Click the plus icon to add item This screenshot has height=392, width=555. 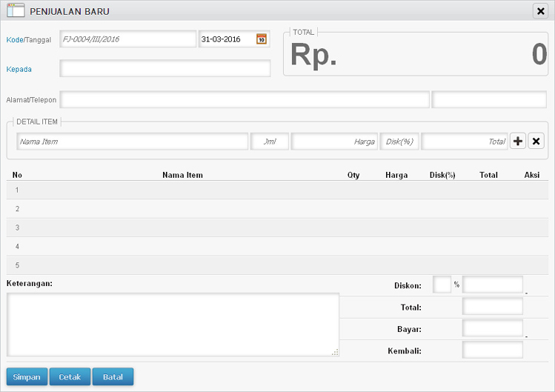click(x=518, y=141)
